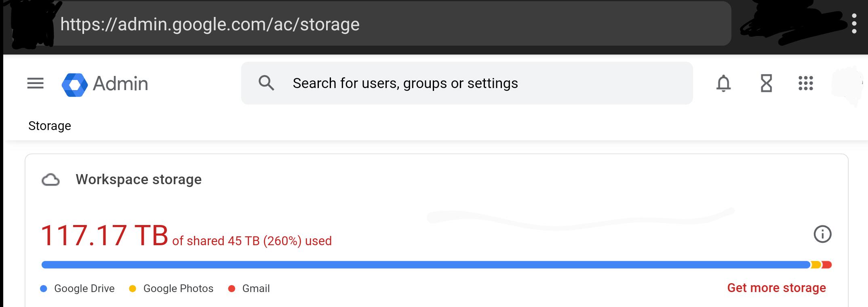Open the Google apps grid
Viewport: 868px width, 307px height.
coord(805,84)
